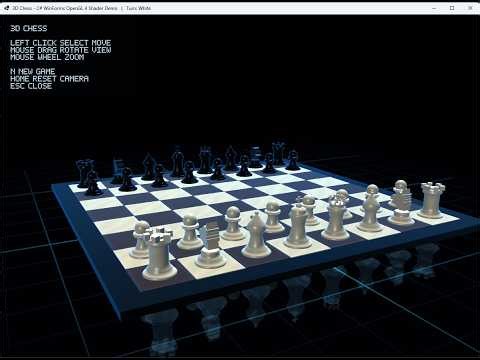This screenshot has height=360, width=480.
Task: Pick the white pawn before the nearest knight
Action: tap(190, 232)
